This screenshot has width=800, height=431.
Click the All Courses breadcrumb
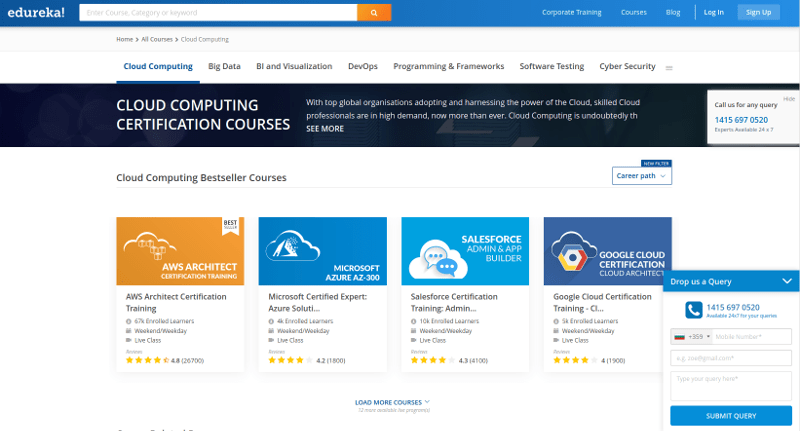157,39
